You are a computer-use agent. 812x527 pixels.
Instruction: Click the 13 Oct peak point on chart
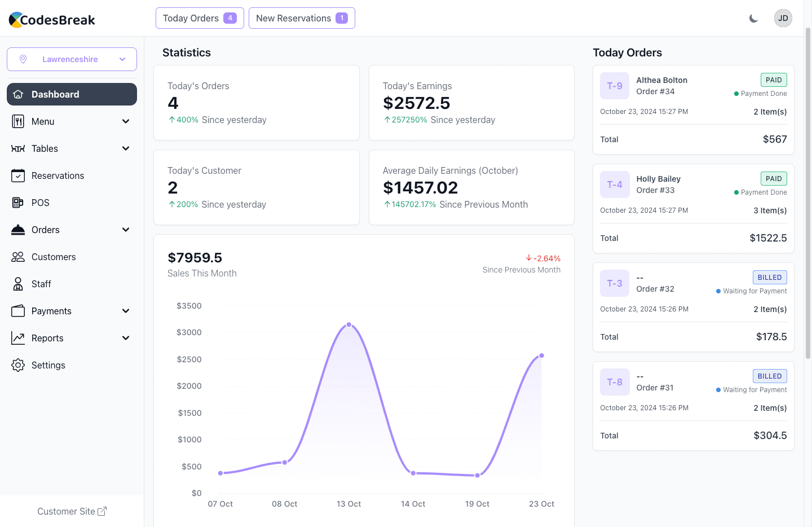(349, 324)
